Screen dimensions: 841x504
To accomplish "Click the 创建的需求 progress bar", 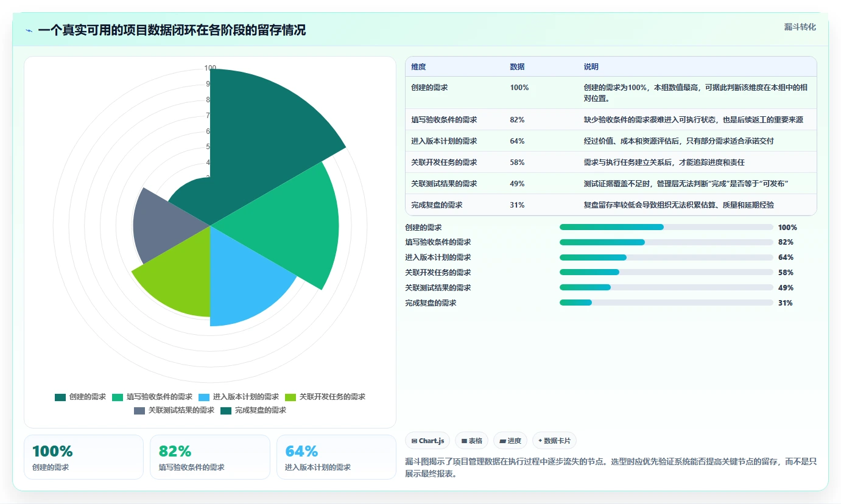I will coord(666,227).
